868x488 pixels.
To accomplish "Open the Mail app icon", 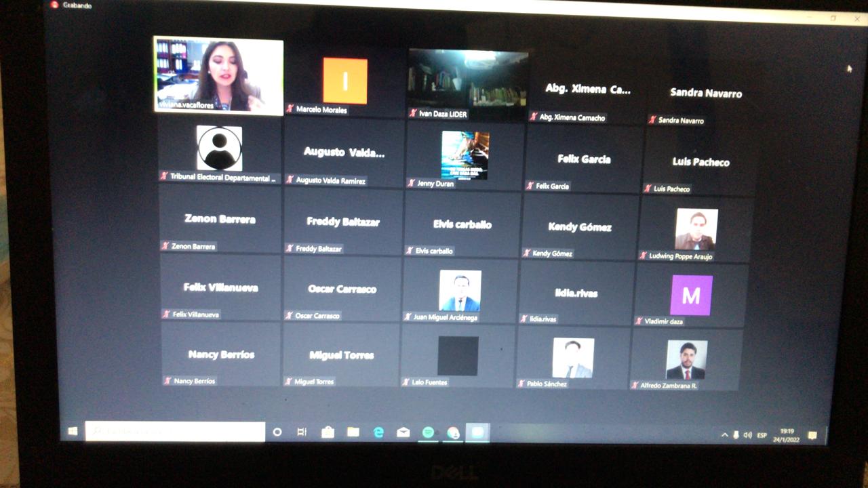I will click(x=403, y=432).
